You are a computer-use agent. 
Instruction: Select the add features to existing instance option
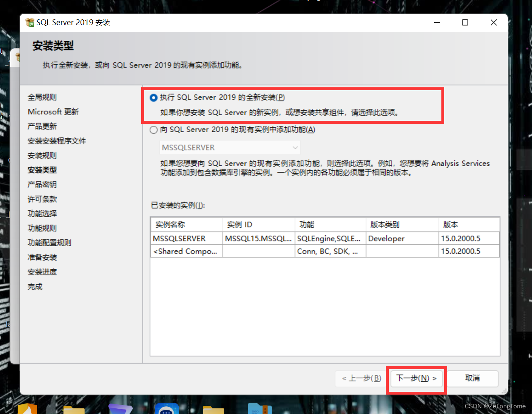pos(154,130)
